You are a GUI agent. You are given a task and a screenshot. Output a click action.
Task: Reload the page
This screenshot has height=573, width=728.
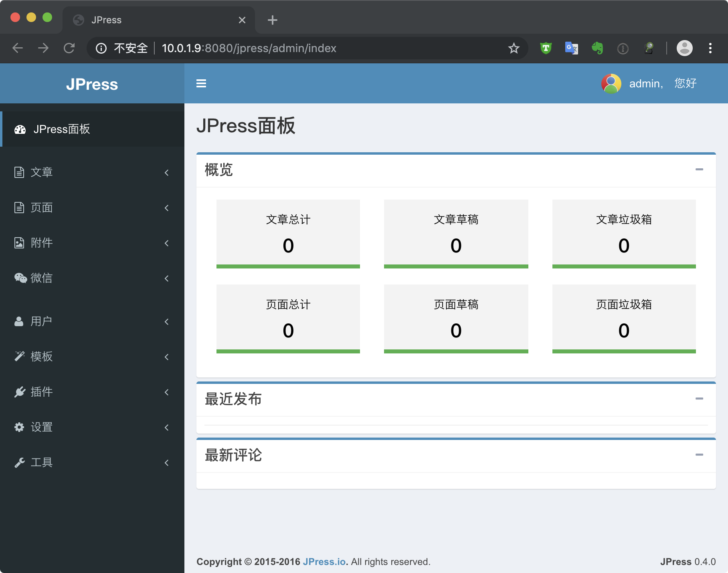point(69,48)
